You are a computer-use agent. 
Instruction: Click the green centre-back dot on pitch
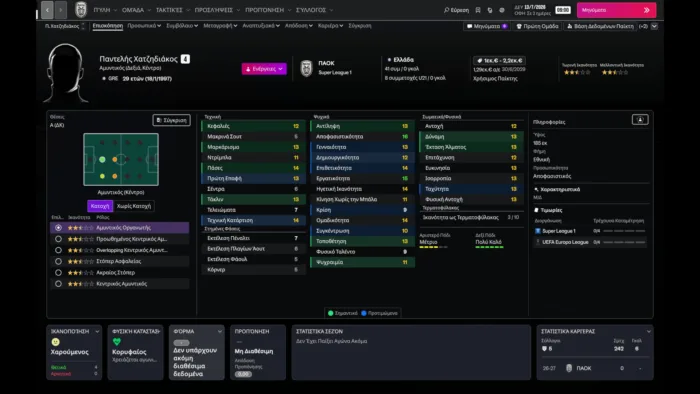point(102,159)
